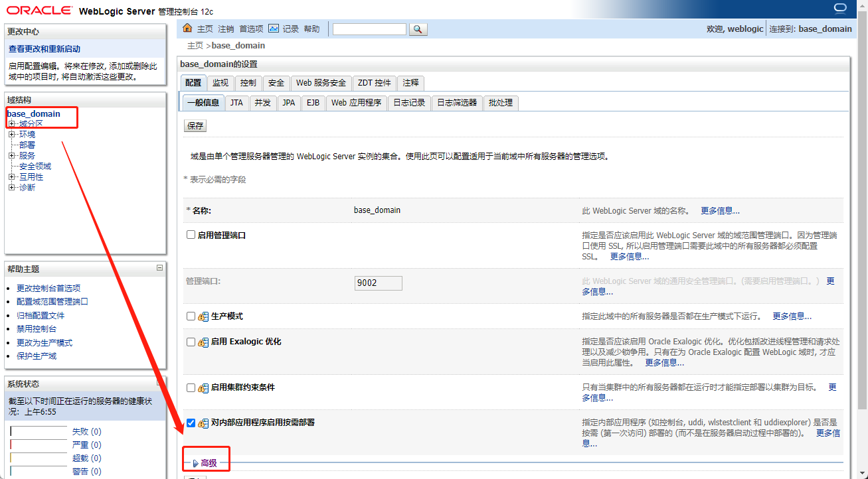
Task: Open the Web 服务安全 tab
Action: (321, 83)
